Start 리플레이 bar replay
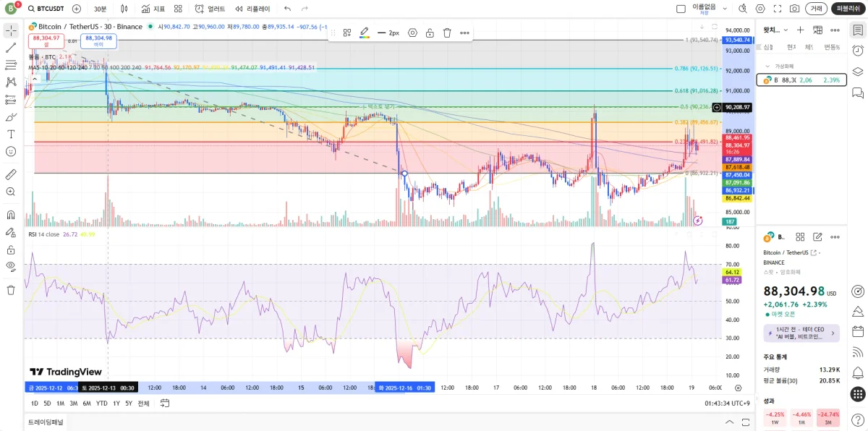The height and width of the screenshot is (431, 868). [x=252, y=9]
